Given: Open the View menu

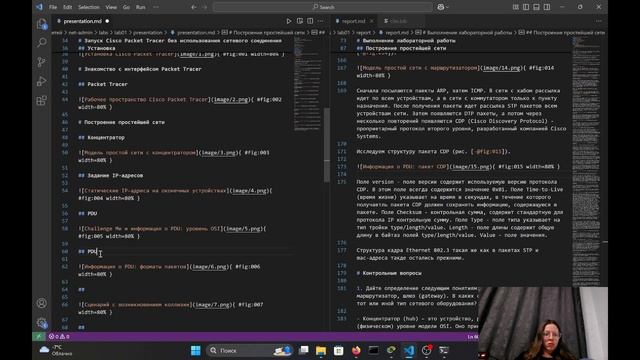Looking at the screenshot, I should [x=111, y=7].
